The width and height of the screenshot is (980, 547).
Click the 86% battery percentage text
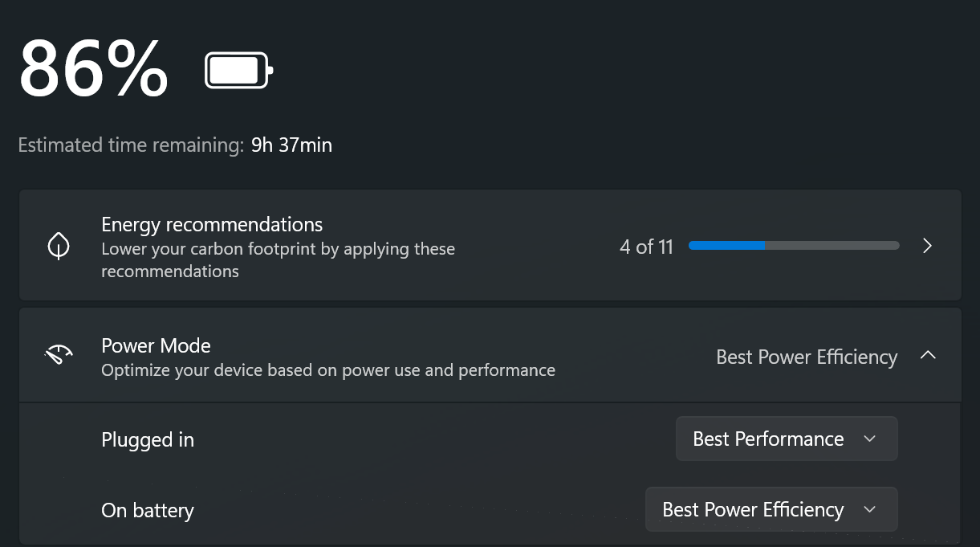tap(93, 69)
